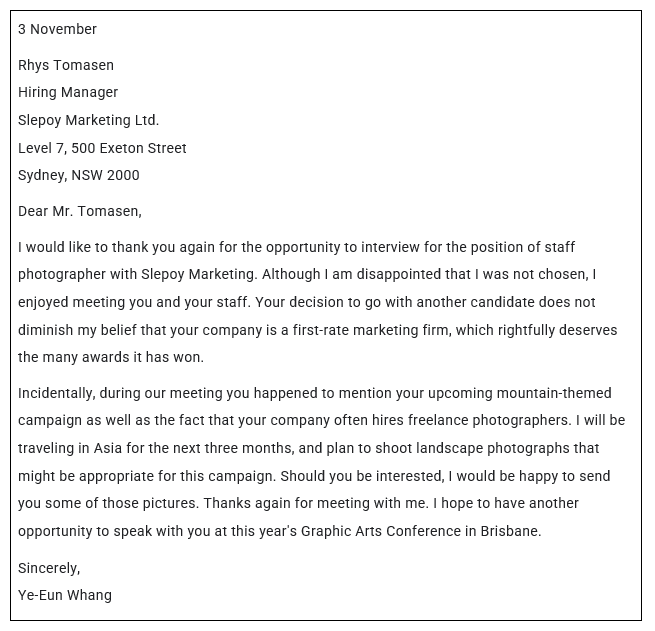Click the signature name "Ye-Eun Whang"
655x631 pixels.
(65, 595)
